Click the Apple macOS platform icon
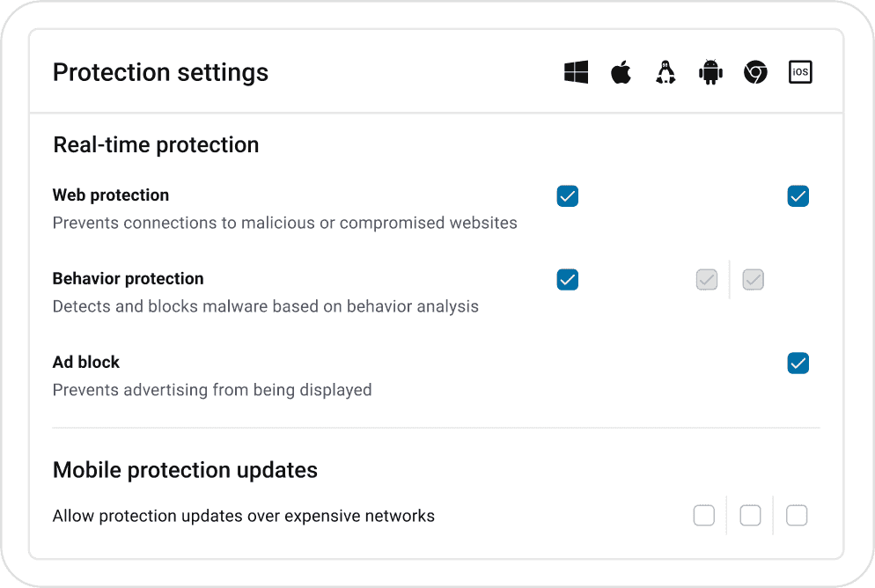Viewport: 875px width, 588px height. pyautogui.click(x=621, y=72)
